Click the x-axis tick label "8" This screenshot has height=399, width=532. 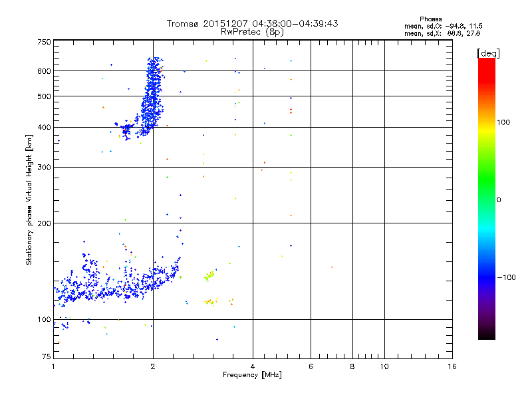tap(352, 366)
